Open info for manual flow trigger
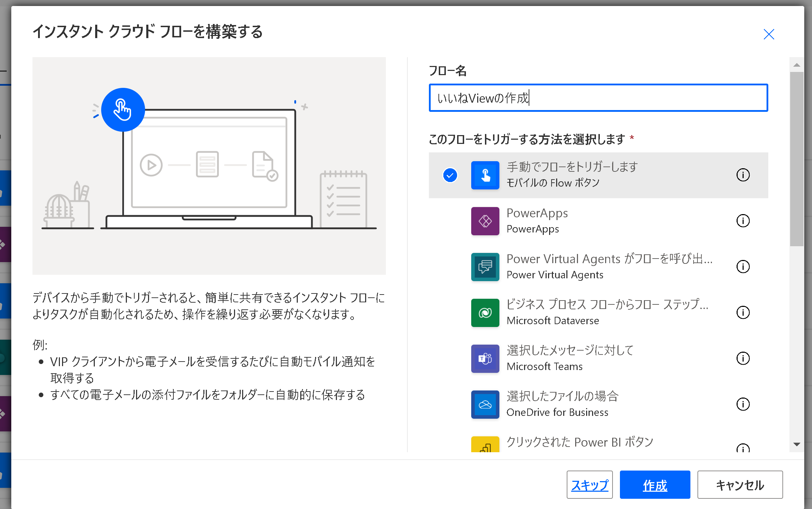Image resolution: width=812 pixels, height=509 pixels. point(743,175)
